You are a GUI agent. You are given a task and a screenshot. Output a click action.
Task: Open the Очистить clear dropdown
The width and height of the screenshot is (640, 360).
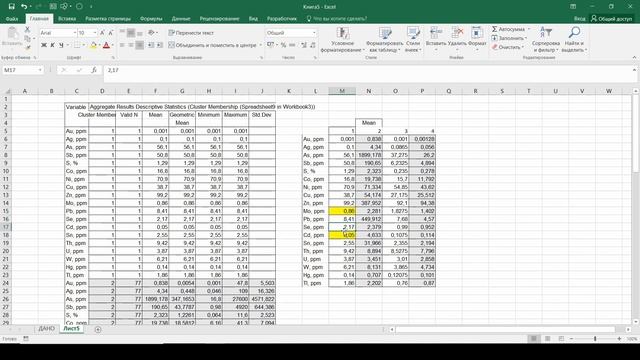(508, 47)
